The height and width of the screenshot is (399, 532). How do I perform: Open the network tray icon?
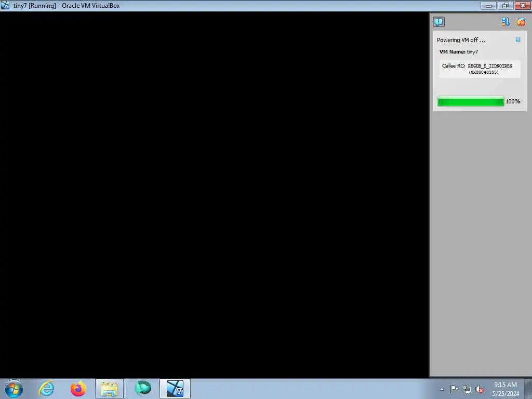[x=467, y=390]
